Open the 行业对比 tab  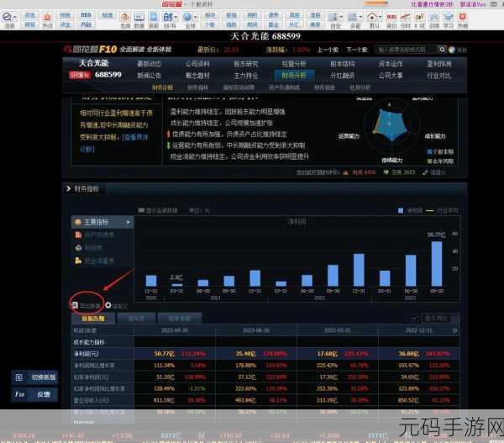439,76
